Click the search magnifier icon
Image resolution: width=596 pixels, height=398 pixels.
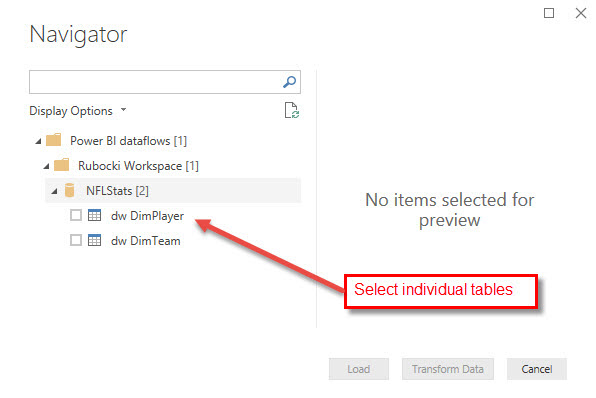(x=290, y=82)
